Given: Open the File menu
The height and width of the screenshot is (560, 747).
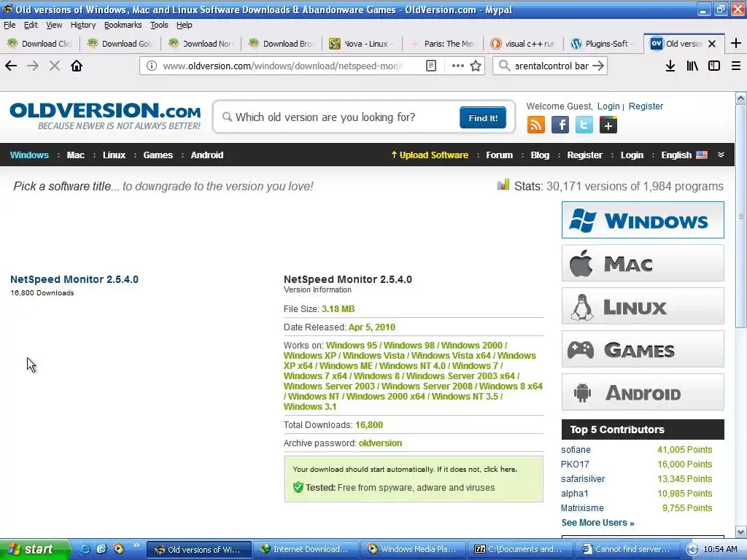Looking at the screenshot, I should [x=9, y=25].
